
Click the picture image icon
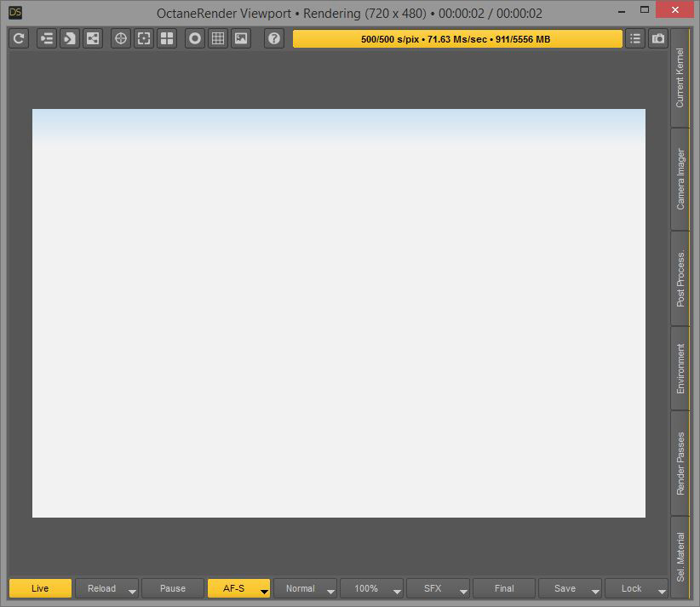click(x=241, y=38)
